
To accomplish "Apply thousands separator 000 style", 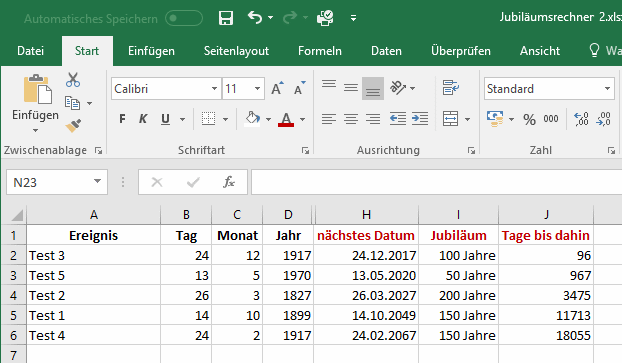I will [551, 119].
